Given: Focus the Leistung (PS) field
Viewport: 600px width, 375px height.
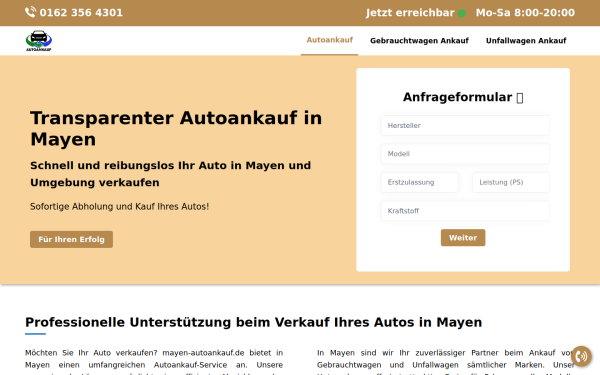Looking at the screenshot, I should coord(511,182).
